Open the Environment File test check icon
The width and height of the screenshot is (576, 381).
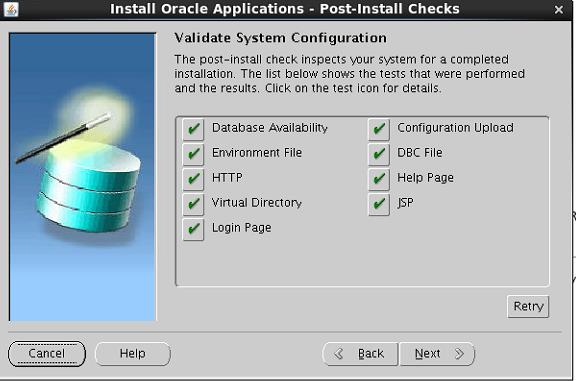193,154
